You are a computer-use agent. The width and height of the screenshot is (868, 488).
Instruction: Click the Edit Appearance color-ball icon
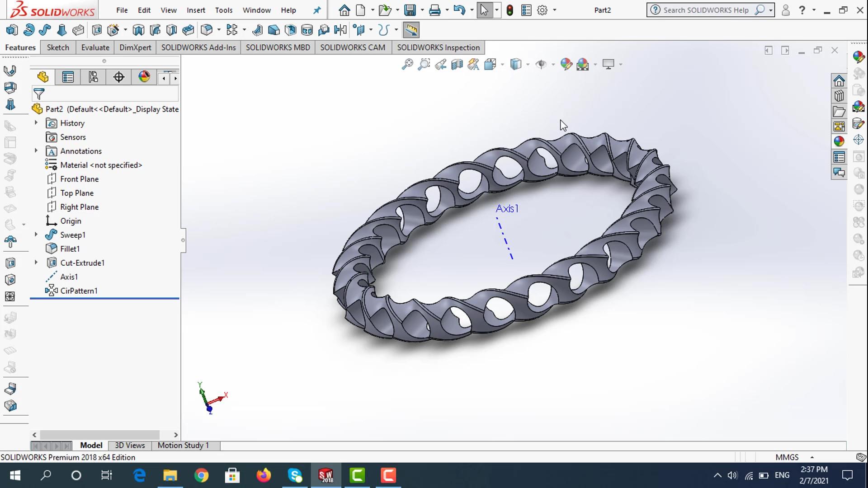(566, 64)
